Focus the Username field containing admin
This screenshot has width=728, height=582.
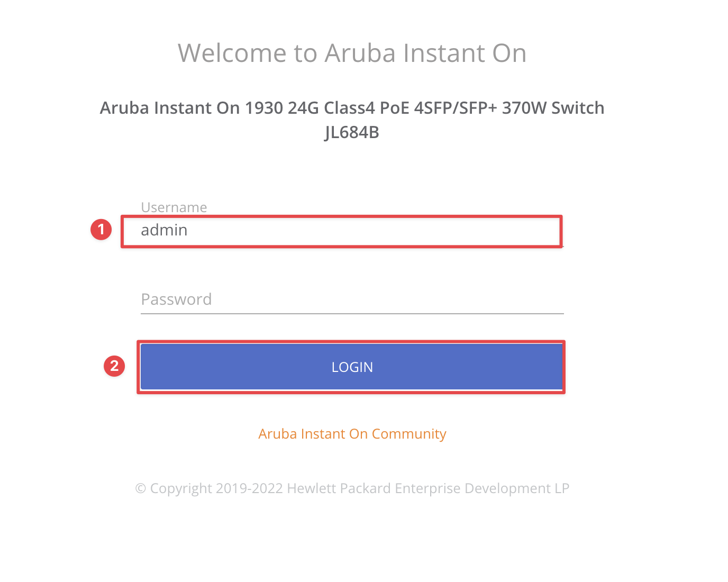352,231
